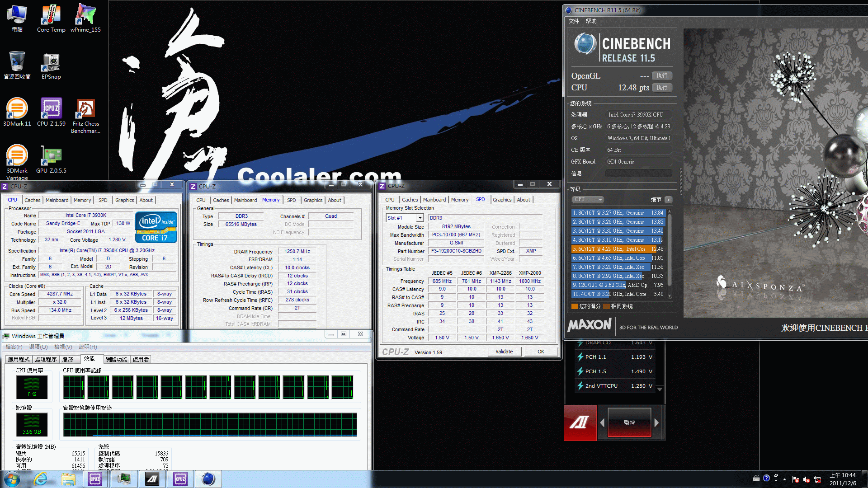Image resolution: width=868 pixels, height=488 pixels.
Task: Open Graphics tab in right CPU-Z window
Action: click(x=502, y=200)
